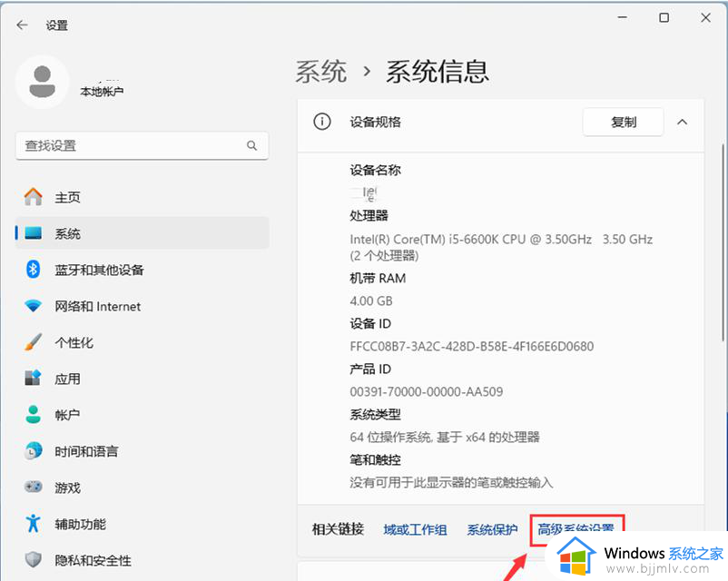Select the 系统 monitor icon
The height and width of the screenshot is (581, 728).
[33, 233]
